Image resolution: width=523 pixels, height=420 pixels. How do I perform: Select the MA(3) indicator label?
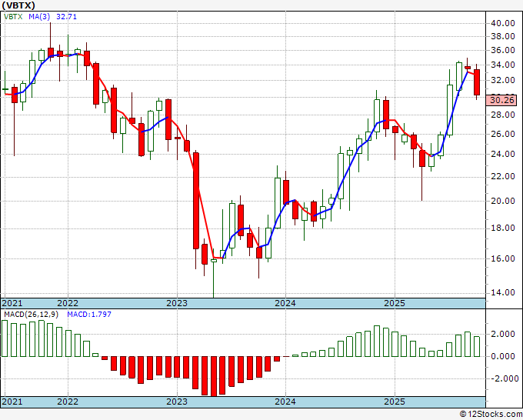[39, 16]
